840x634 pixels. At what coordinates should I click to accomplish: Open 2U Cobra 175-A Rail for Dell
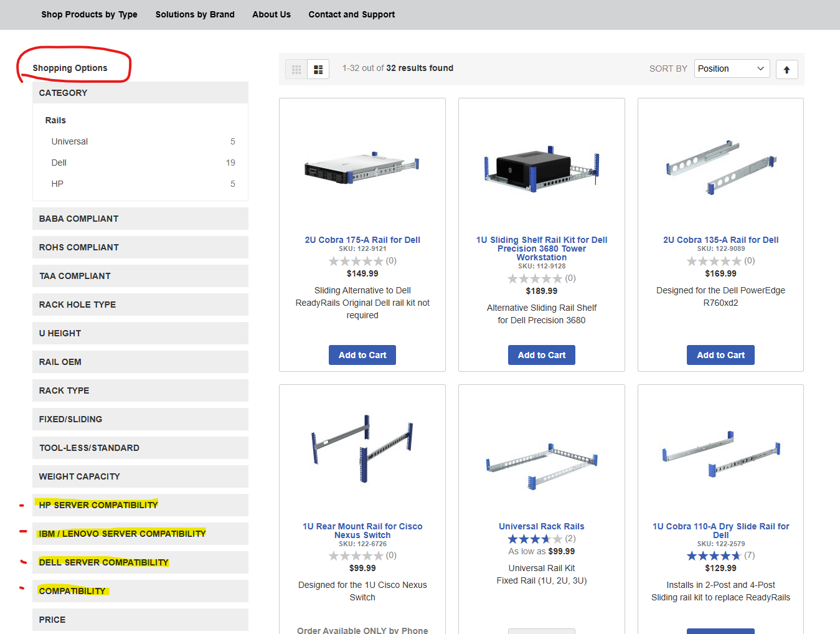point(362,240)
